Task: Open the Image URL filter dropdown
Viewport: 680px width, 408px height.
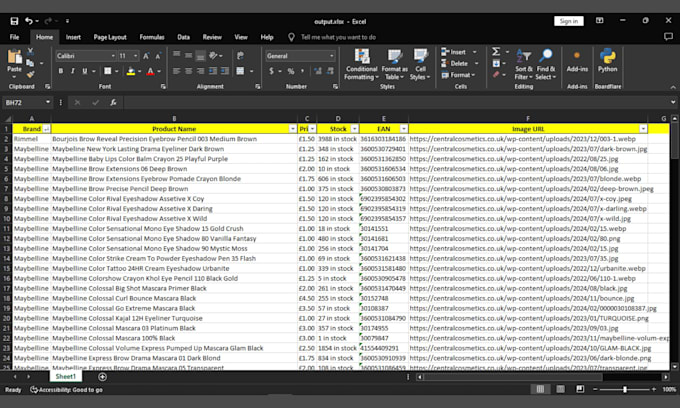Action: [643, 129]
